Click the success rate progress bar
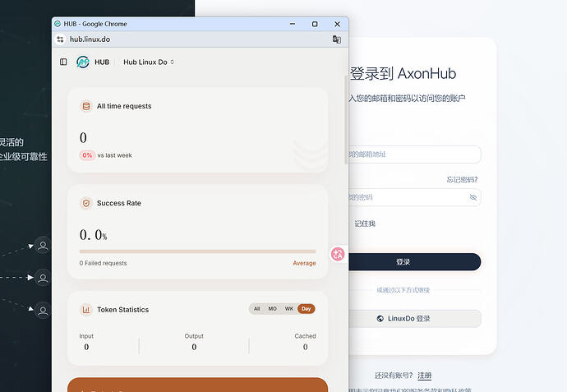The height and width of the screenshot is (392, 567). 197,251
